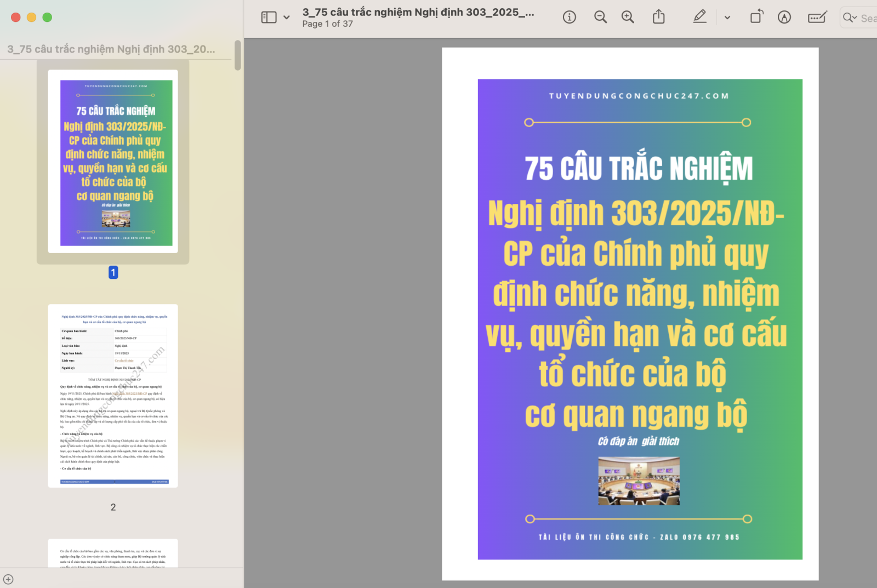
Task: Zoom out of the document
Action: pos(600,18)
